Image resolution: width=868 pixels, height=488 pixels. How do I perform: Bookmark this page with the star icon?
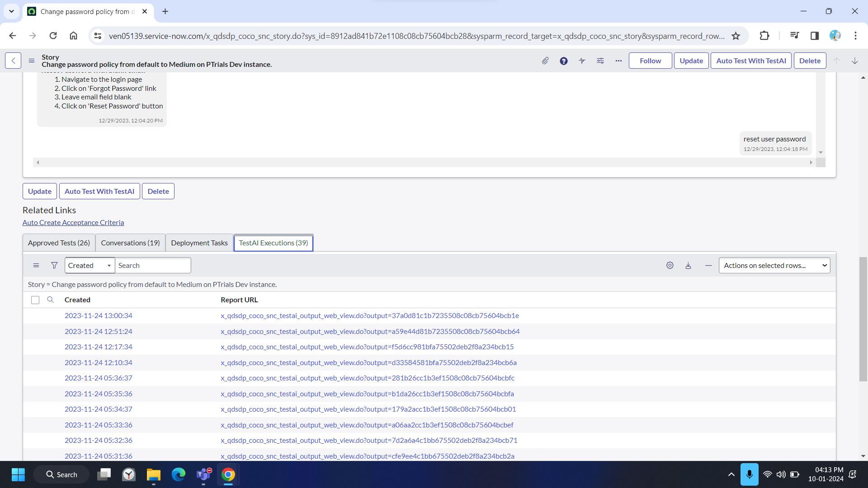click(x=736, y=36)
